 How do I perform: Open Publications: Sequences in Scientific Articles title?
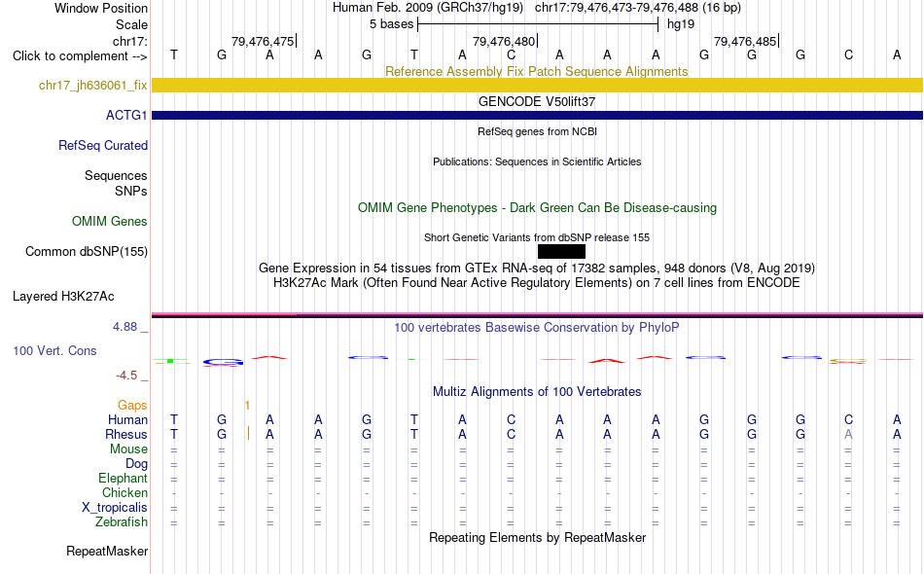537,161
